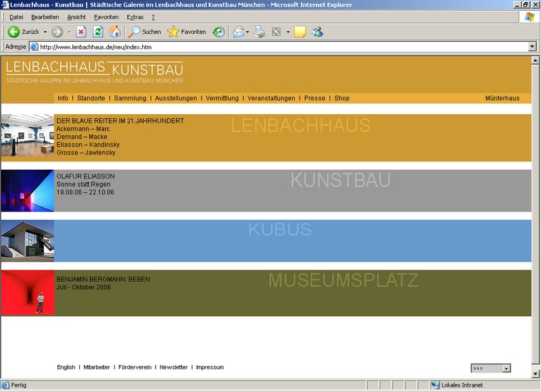Viewport: 541px width, 392px height.
Task: Open the Messenger icon in toolbar
Action: tap(317, 32)
